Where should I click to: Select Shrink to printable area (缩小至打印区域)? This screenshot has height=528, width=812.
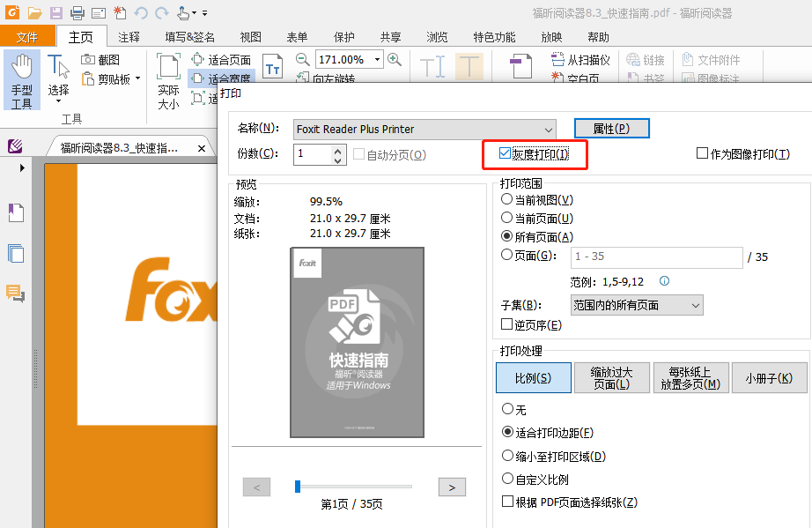pos(507,456)
